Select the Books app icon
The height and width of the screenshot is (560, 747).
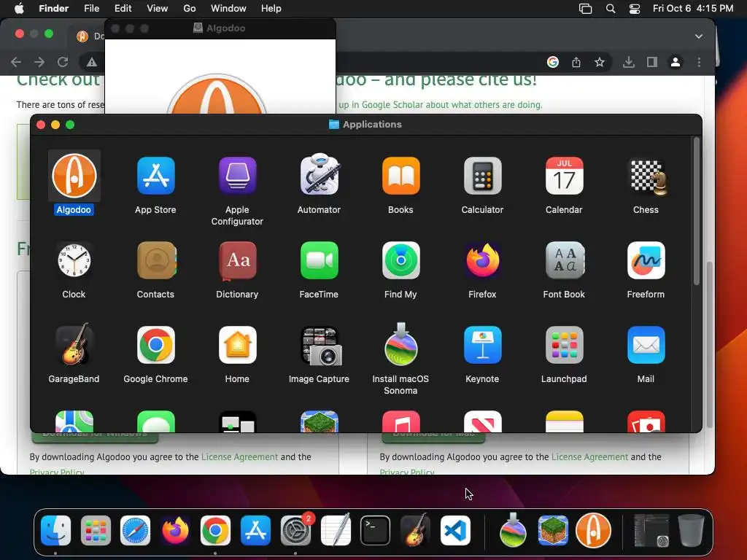coord(400,176)
